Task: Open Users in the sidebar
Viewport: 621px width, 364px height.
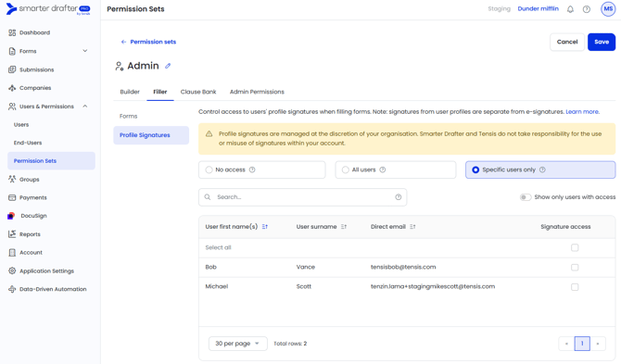Action: (21, 125)
